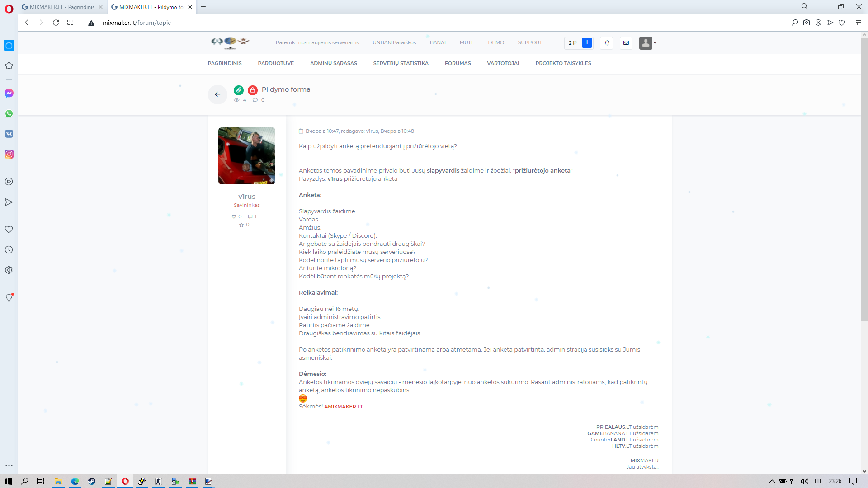Image resolution: width=868 pixels, height=488 pixels.
Task: Click the v1rus username under avatar
Action: pos(247,197)
